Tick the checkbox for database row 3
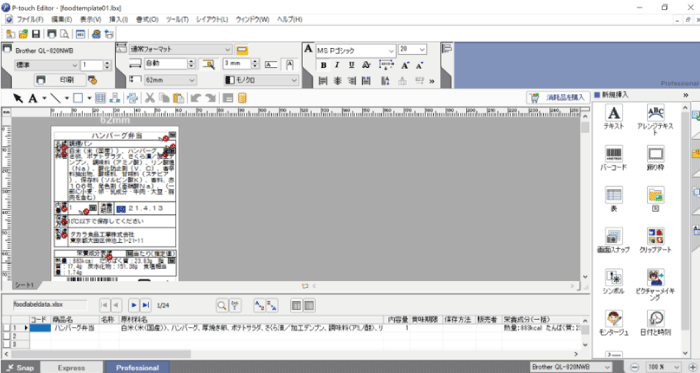Image resolution: width=700 pixels, height=373 pixels. pyautogui.click(x=6, y=344)
